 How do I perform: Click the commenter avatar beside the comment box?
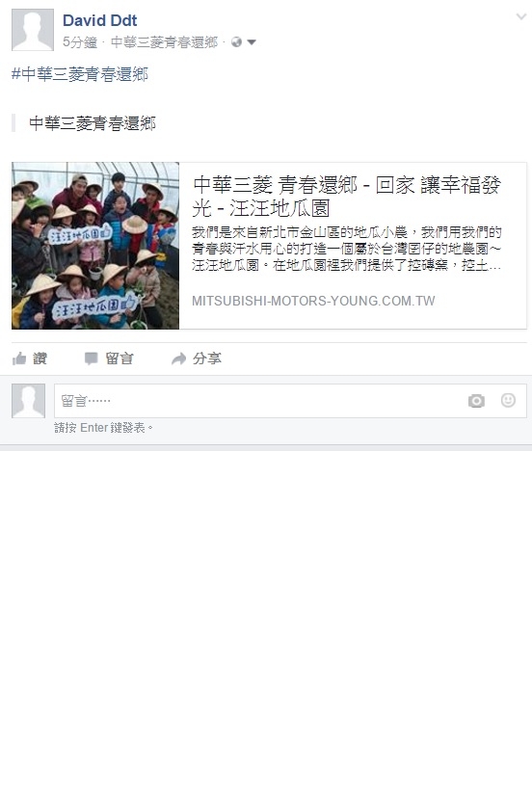tap(28, 401)
